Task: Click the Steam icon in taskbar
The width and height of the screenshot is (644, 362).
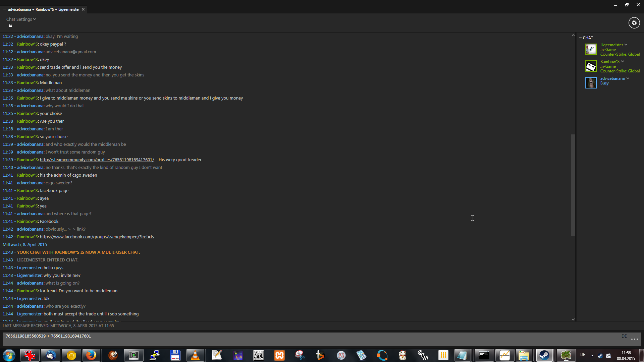Action: (x=544, y=355)
